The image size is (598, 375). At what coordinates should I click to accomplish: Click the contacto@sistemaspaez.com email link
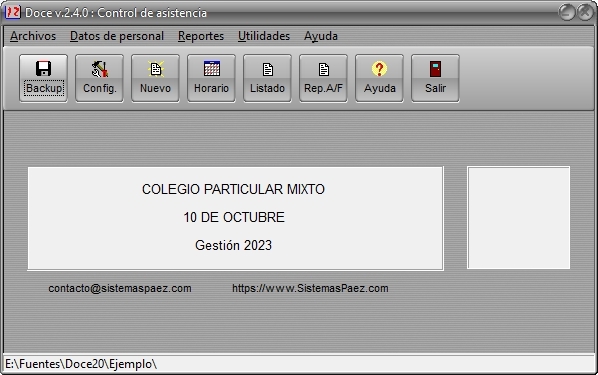(x=120, y=288)
